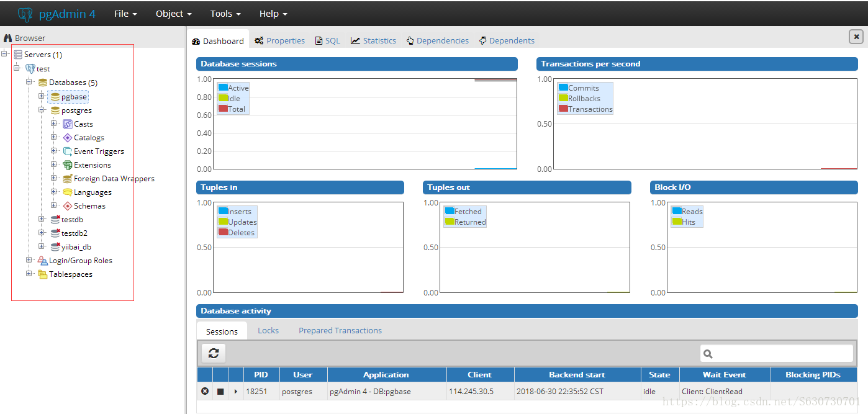Click the Schemas node icon
868x414 pixels.
[x=68, y=206]
